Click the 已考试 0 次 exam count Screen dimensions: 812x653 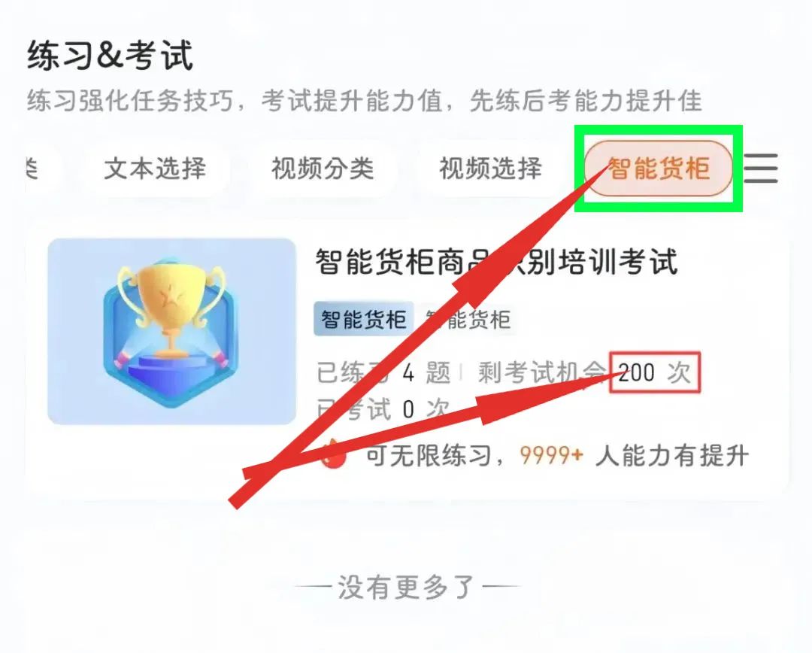point(383,409)
